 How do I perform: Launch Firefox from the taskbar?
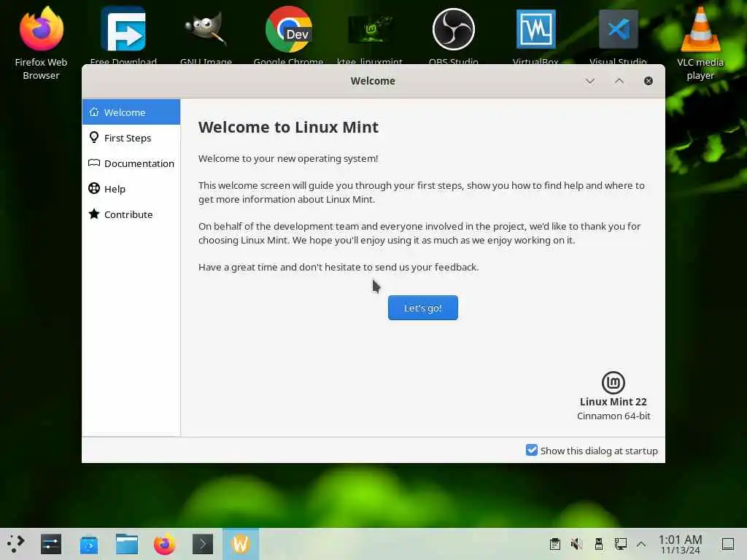click(164, 544)
